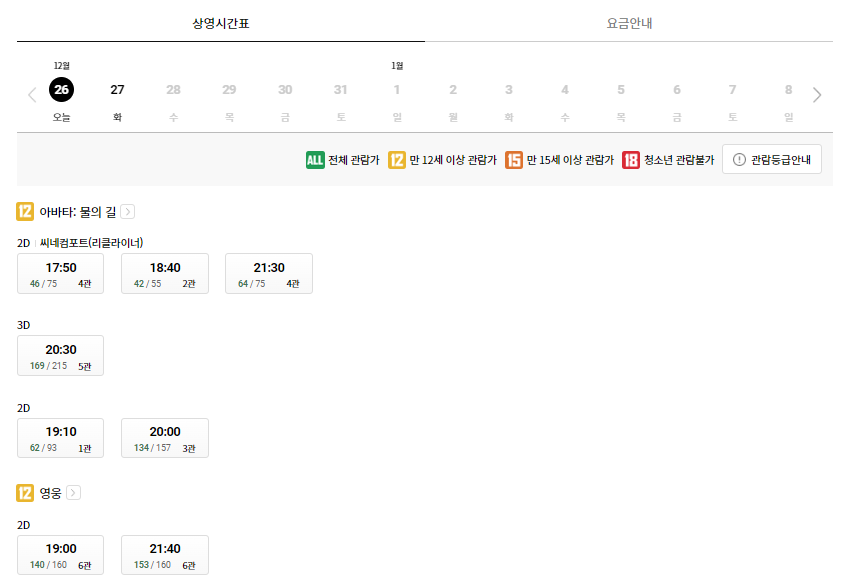Viewport: 857px width, 588px height.
Task: Book the 20:30 3D showtime
Action: (60, 355)
